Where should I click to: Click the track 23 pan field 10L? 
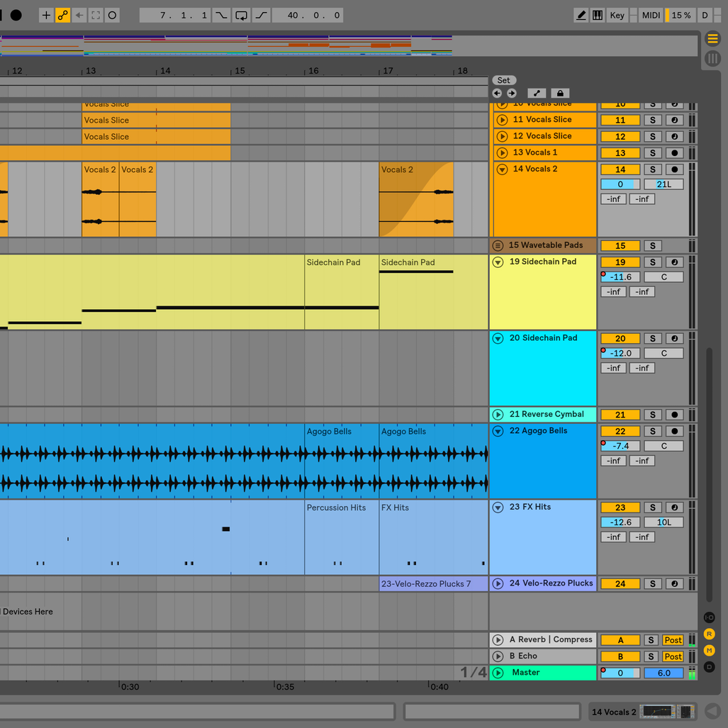click(x=664, y=522)
